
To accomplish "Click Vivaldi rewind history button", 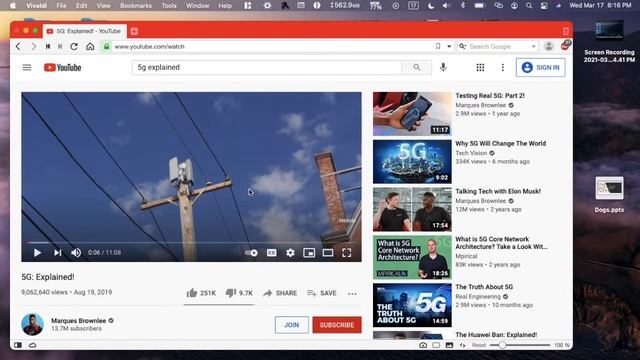I will click(48, 47).
